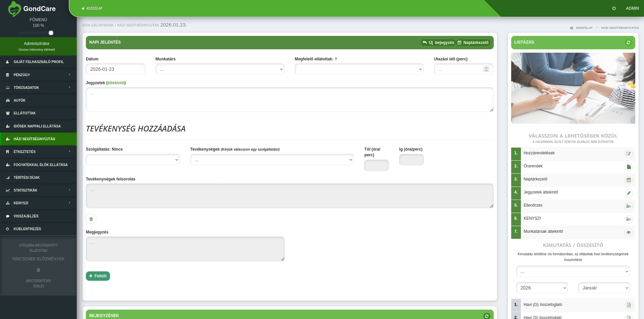Click the pencil icon for Jegyzetek áttekintő
Image resolution: width=644 pixels, height=319 pixels.
[628, 193]
